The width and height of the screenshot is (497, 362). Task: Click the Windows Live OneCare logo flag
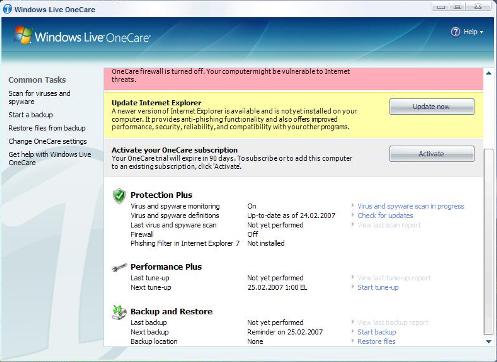(x=23, y=35)
